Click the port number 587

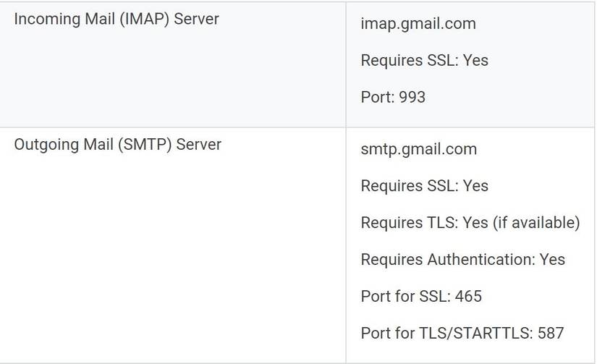(550, 333)
